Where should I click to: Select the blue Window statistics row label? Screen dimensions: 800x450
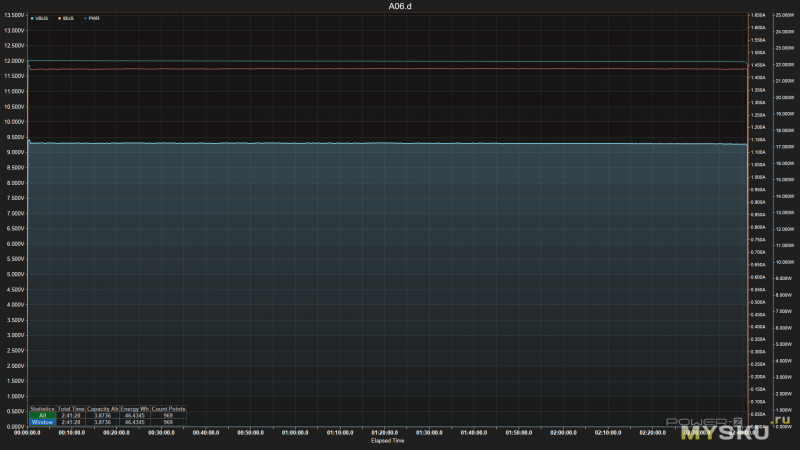coord(42,422)
